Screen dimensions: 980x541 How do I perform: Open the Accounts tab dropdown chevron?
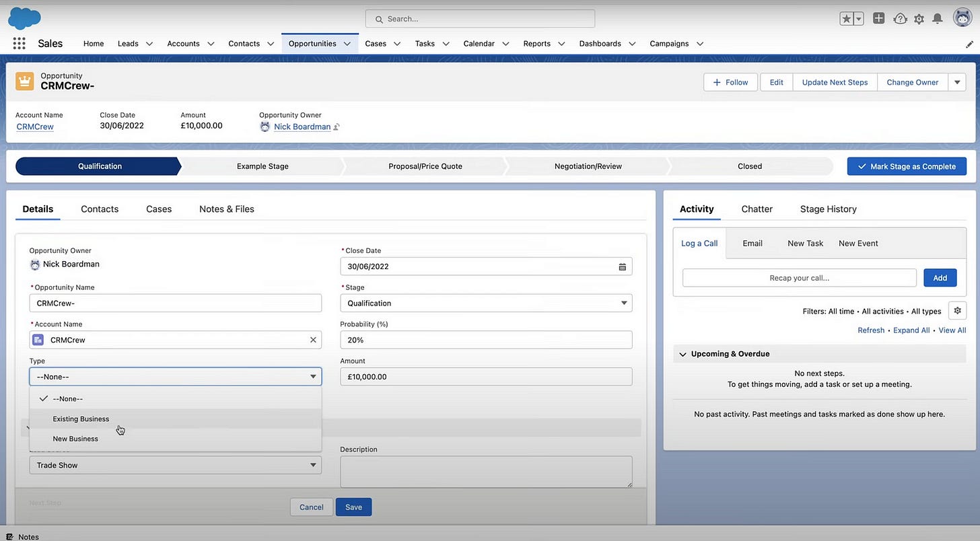point(211,44)
